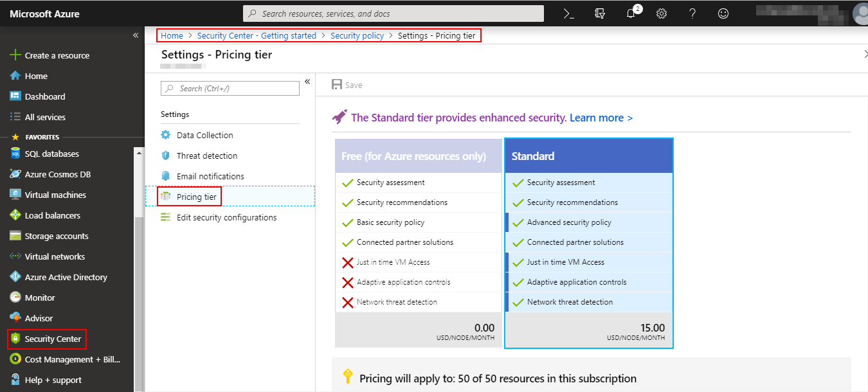Click the Save button
868x392 pixels.
[x=347, y=85]
